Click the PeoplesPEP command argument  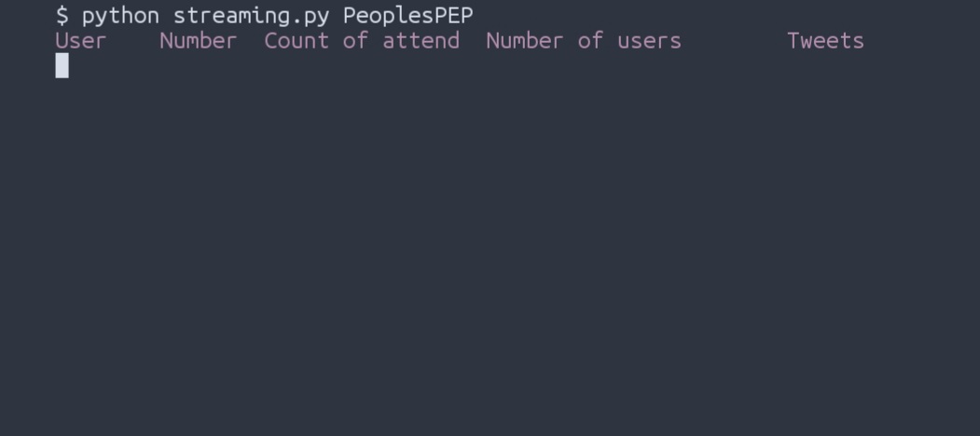click(x=407, y=16)
